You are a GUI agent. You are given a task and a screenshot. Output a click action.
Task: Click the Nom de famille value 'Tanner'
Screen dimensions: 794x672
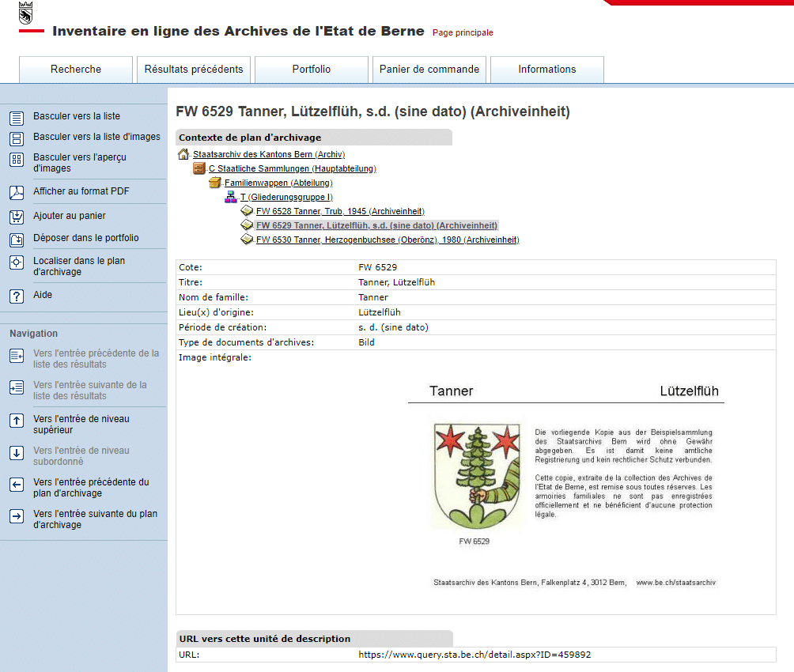(x=373, y=297)
